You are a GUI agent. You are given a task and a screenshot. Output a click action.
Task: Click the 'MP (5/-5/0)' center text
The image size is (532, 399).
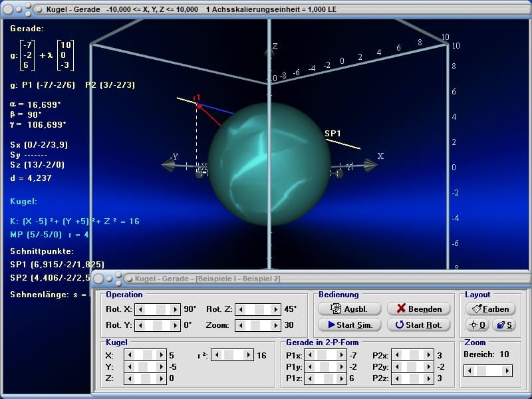[36, 235]
